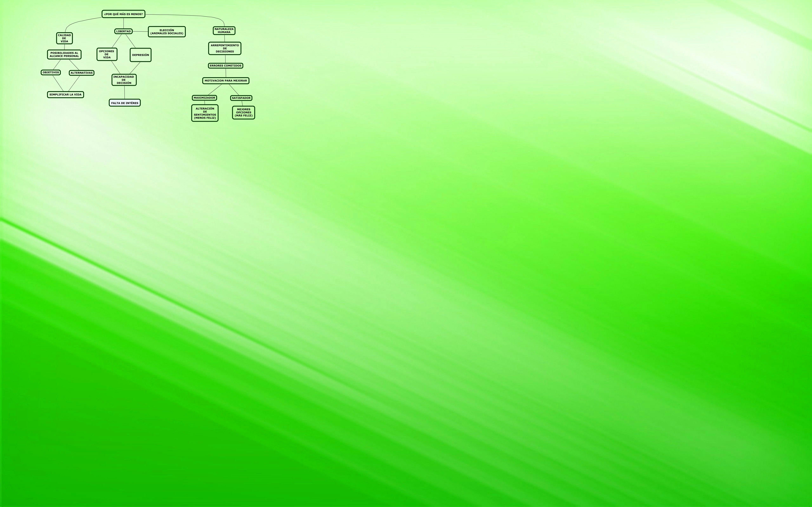Select the 'ALTERNATIVAS' node
The height and width of the screenshot is (507, 812).
82,73
